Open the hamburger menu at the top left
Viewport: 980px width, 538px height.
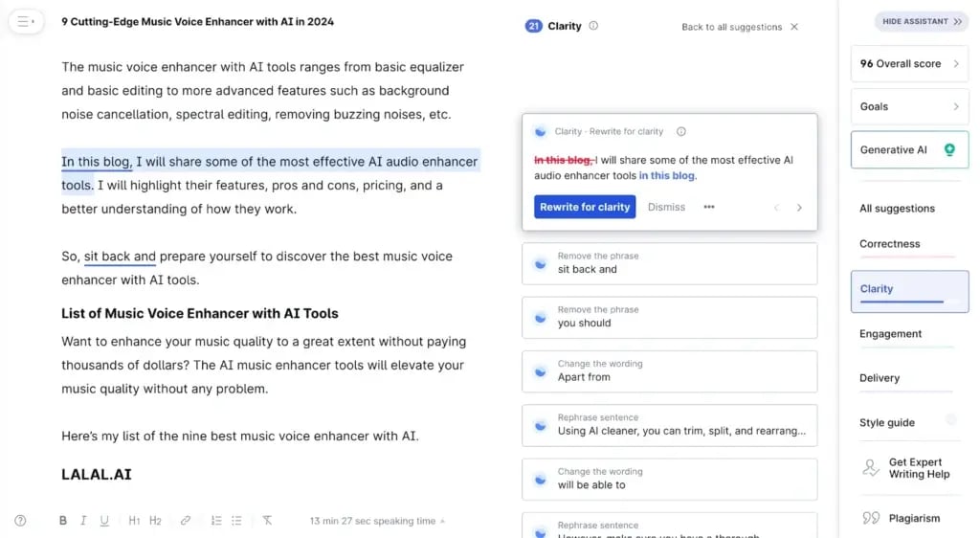point(26,21)
